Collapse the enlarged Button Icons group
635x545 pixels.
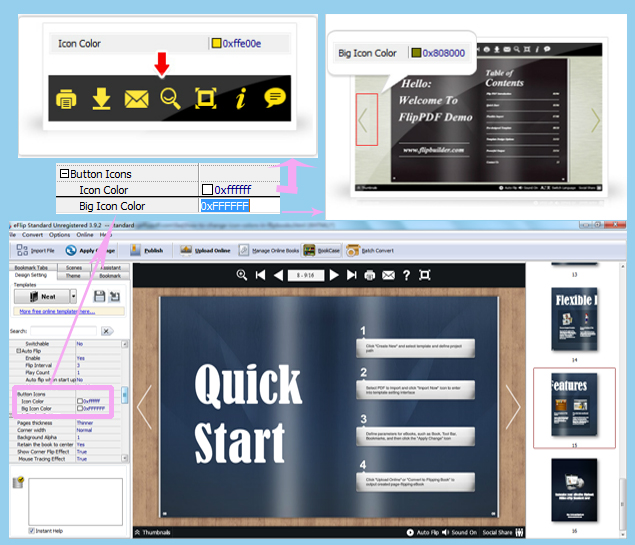coord(64,174)
